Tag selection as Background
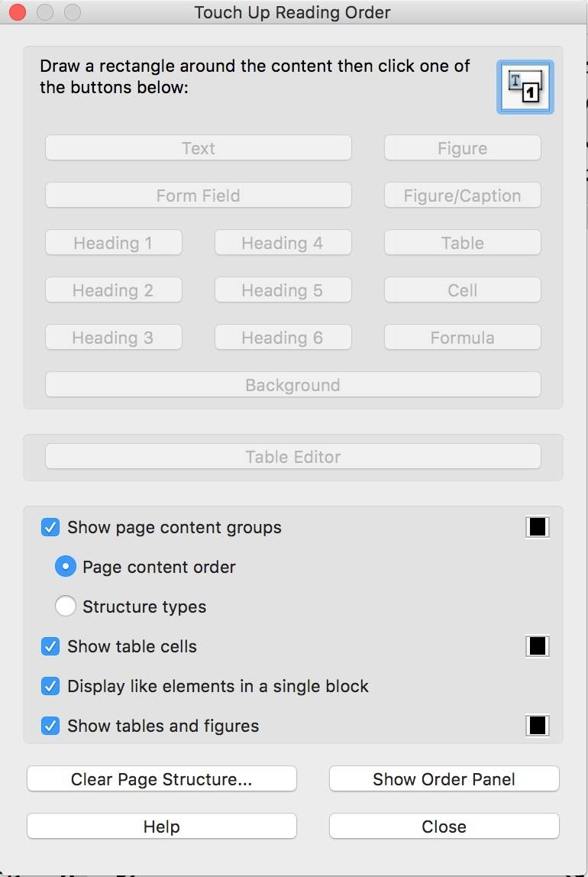The image size is (588, 877). [x=292, y=385]
